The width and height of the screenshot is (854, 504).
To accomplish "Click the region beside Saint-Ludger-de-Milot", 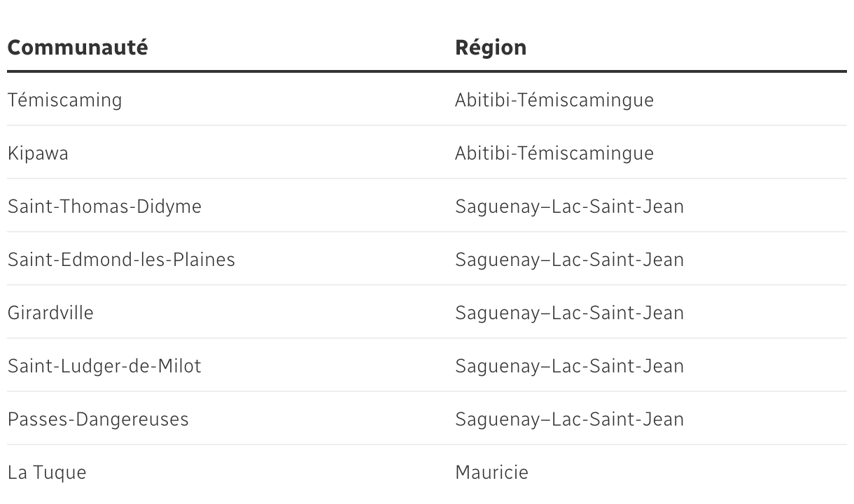I will [569, 366].
